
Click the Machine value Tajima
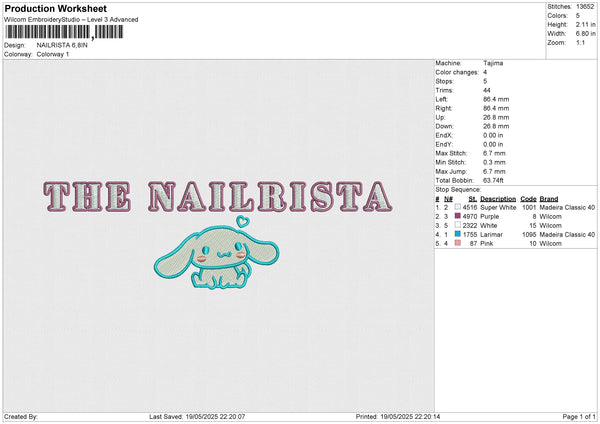[493, 63]
